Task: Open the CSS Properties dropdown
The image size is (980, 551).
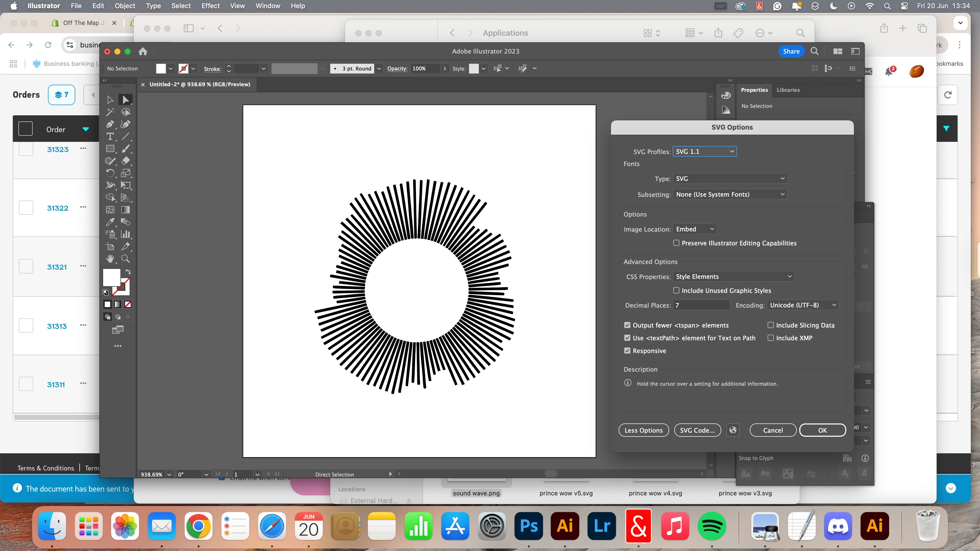Action: pos(733,277)
